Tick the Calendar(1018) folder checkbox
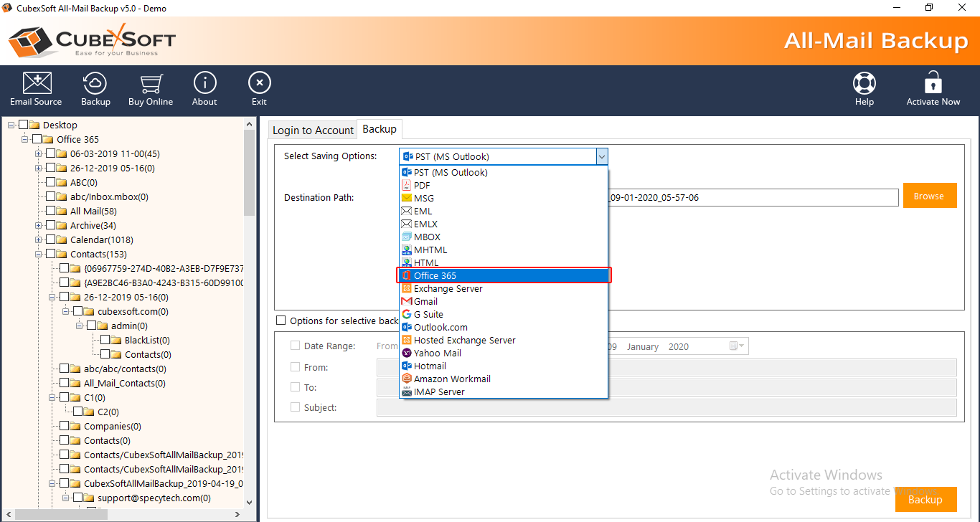The width and height of the screenshot is (980, 522). (51, 239)
